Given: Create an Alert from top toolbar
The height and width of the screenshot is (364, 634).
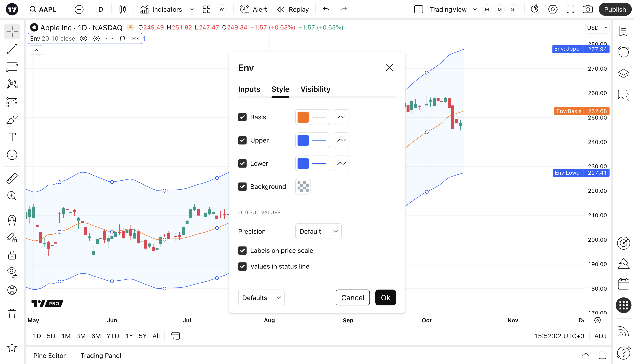Looking at the screenshot, I should tap(253, 9).
